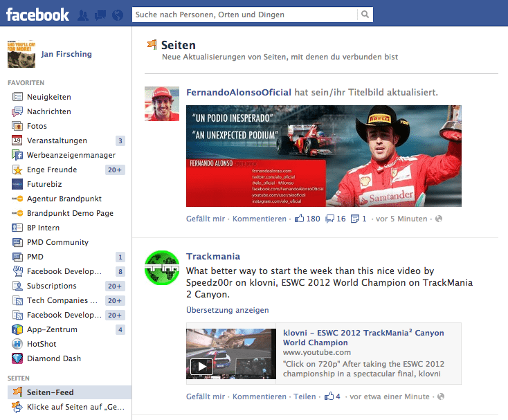Click the Brandpunkt Demo Page icon

click(x=17, y=213)
